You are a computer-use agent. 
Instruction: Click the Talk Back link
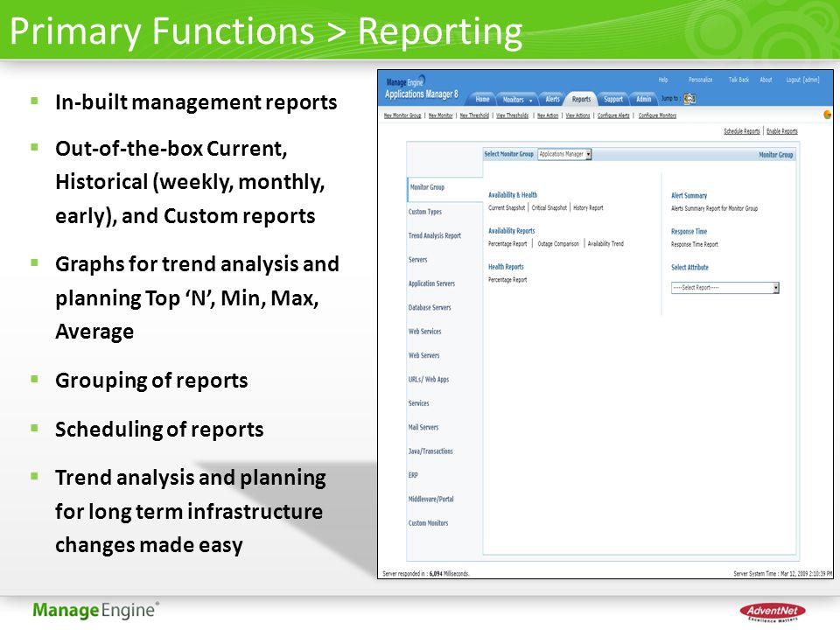pyautogui.click(x=738, y=80)
